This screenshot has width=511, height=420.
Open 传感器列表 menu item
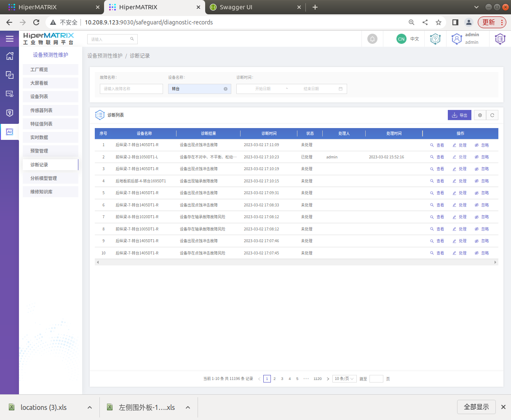pyautogui.click(x=51, y=110)
